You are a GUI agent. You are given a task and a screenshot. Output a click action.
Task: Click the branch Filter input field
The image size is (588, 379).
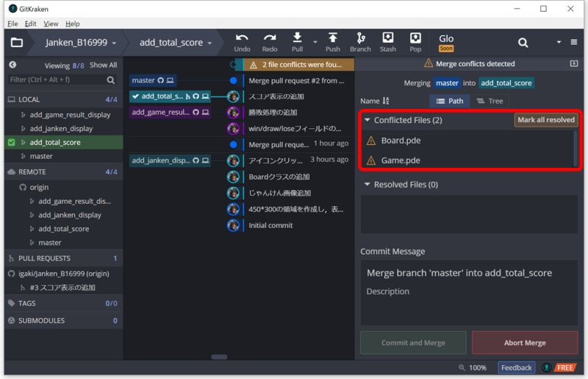[57, 79]
